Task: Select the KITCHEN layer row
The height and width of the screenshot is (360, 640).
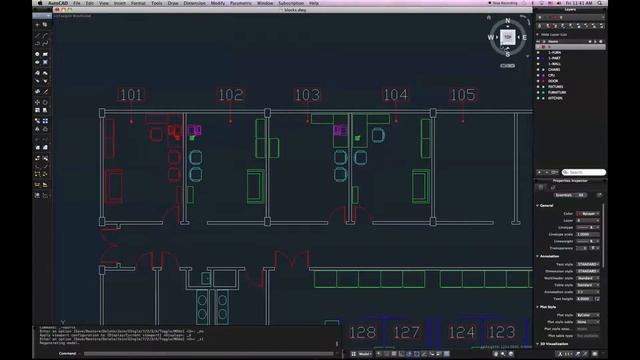Action: (x=570, y=98)
